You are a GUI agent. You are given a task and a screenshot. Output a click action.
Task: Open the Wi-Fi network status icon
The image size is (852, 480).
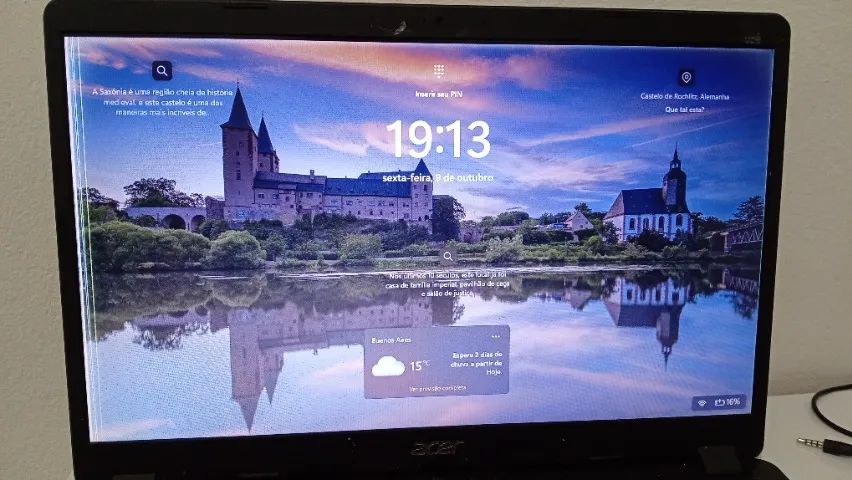702,403
